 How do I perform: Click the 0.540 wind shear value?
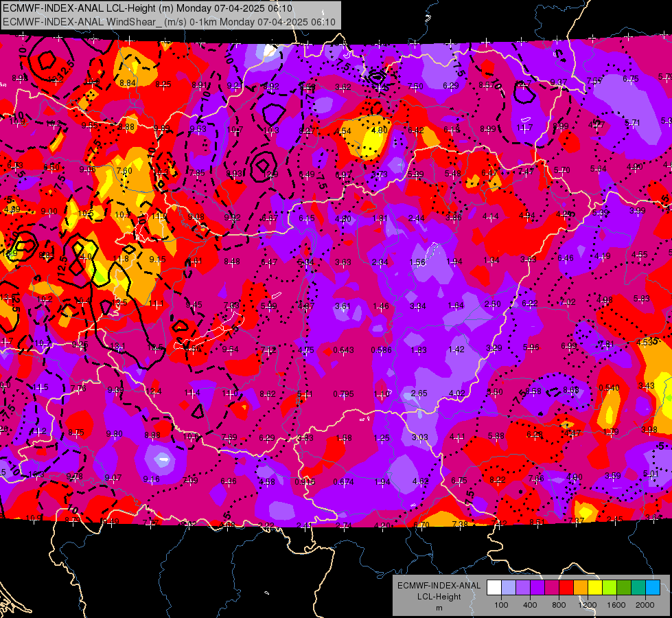point(609,388)
